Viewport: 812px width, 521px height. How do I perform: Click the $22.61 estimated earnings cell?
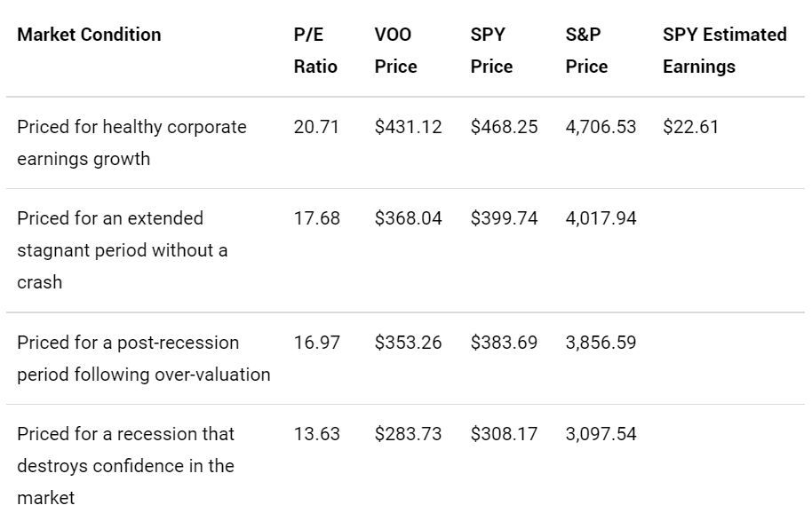690,127
